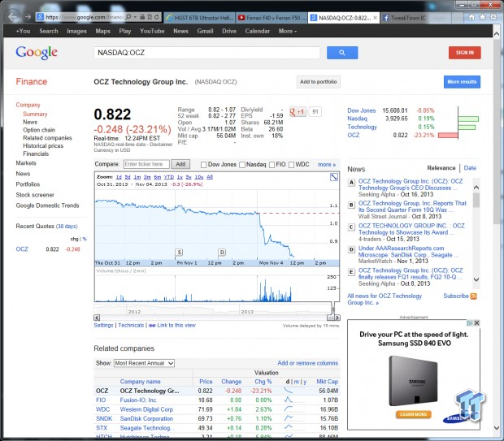Click the AdChoices icon on the ad
Image resolution: width=504 pixels, height=441 pixels.
pos(470,322)
